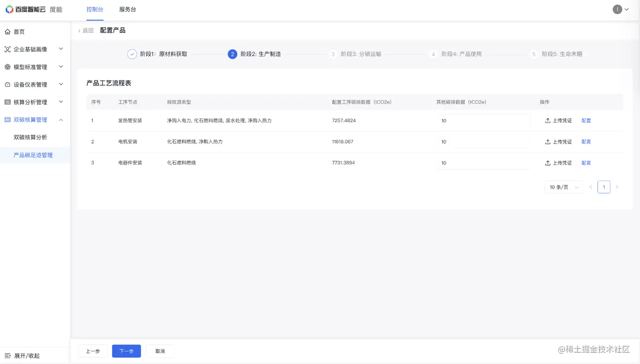
Task: Open the user account dropdown arrow
Action: (x=627, y=9)
